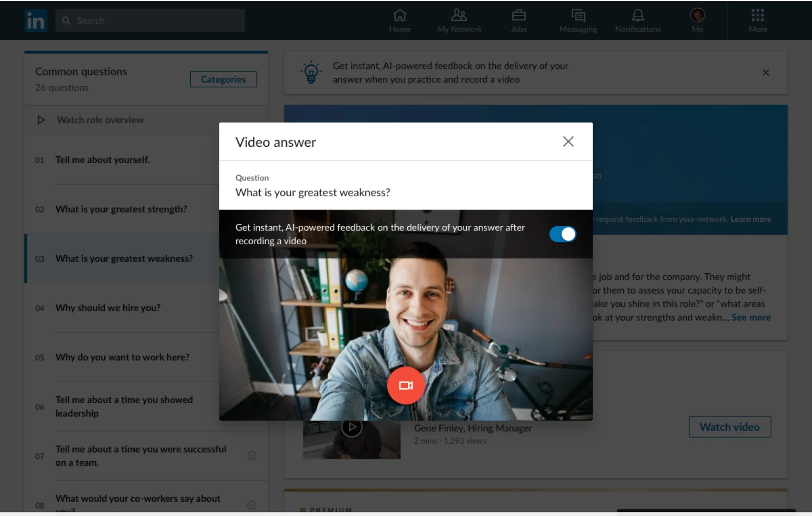
Task: Select question 07 about team success
Action: click(x=146, y=456)
